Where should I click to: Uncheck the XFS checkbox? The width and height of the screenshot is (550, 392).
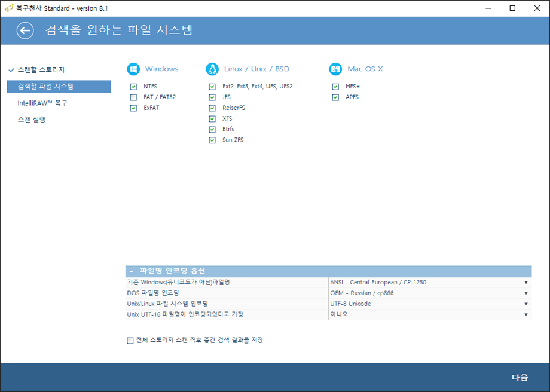(212, 118)
